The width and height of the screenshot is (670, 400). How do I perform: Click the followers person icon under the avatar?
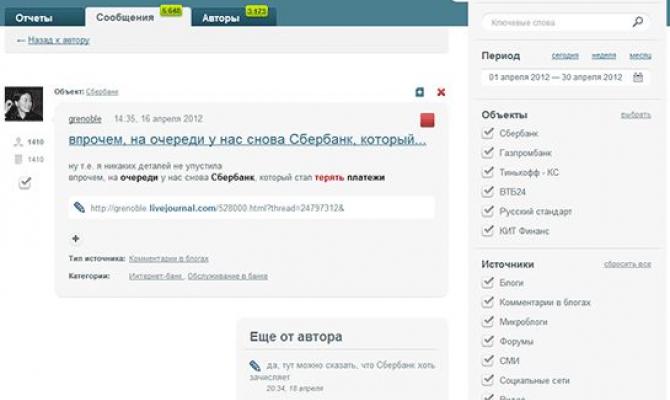[18, 142]
